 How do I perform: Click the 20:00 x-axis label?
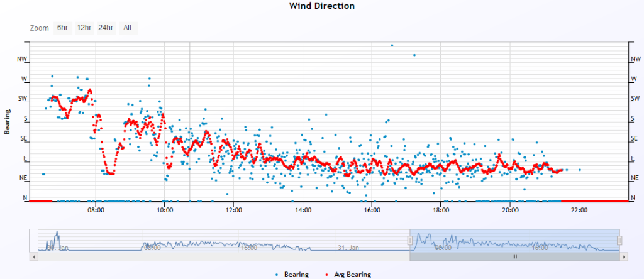pos(509,210)
